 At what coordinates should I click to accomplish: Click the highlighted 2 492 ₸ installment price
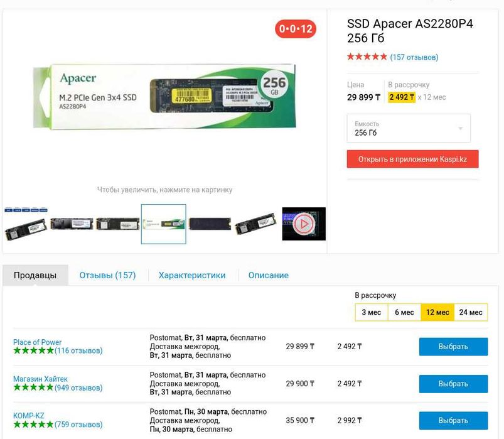tap(402, 97)
